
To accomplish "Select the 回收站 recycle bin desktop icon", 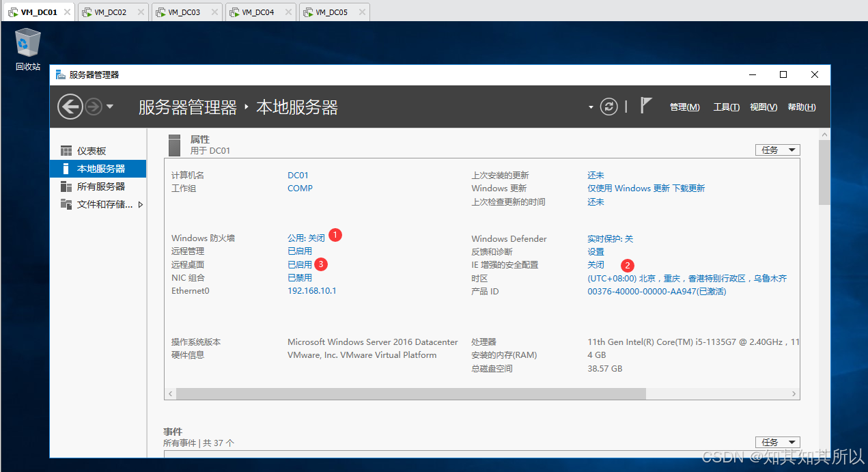I will 28,50.
